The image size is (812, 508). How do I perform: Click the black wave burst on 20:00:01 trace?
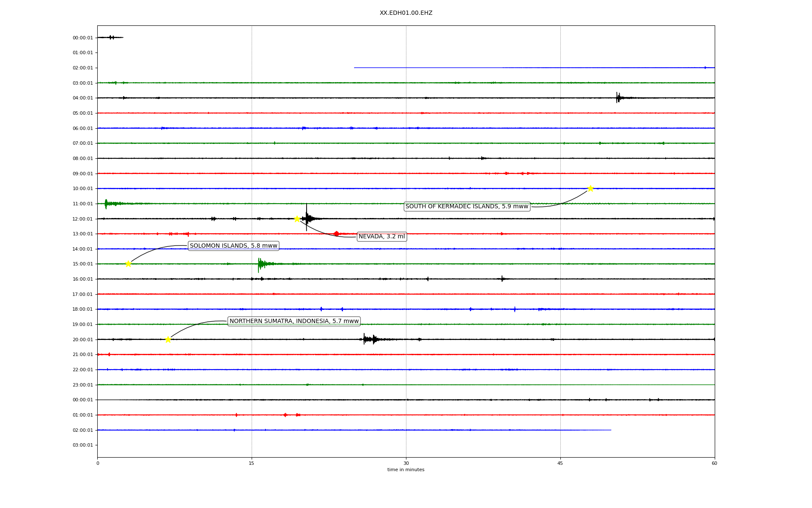click(x=369, y=339)
